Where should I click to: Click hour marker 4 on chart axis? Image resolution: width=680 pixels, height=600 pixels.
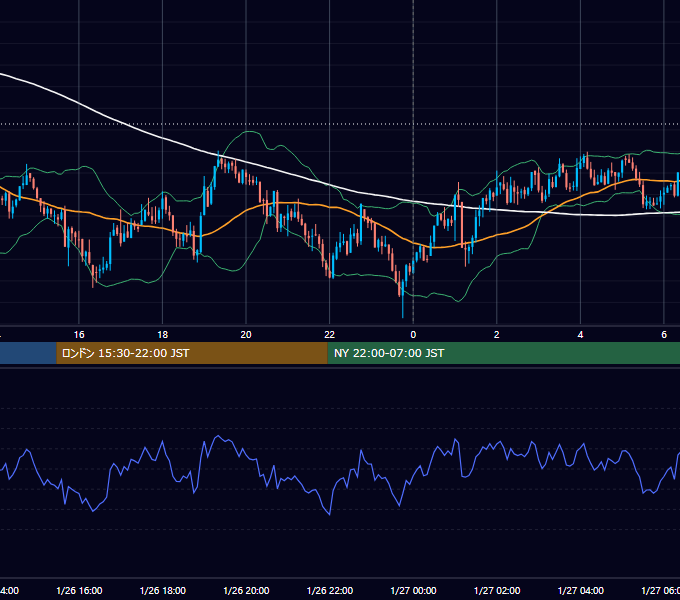point(580,335)
